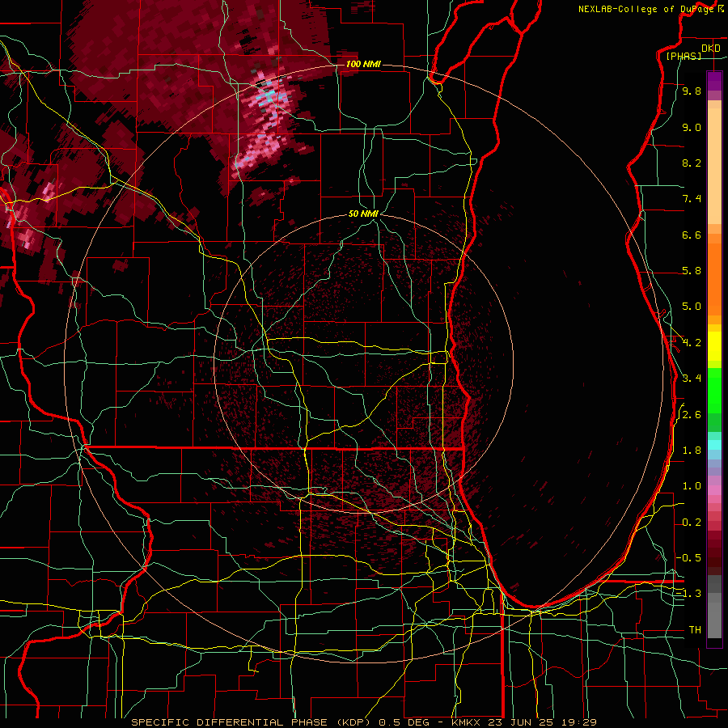728x728 pixels.
Task: Click the 1.8 legend value
Action: (x=692, y=451)
